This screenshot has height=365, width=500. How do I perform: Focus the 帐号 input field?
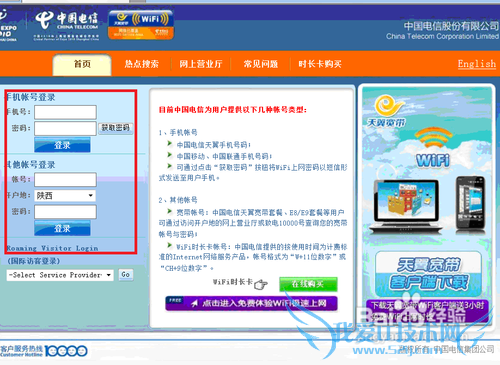coord(65,179)
